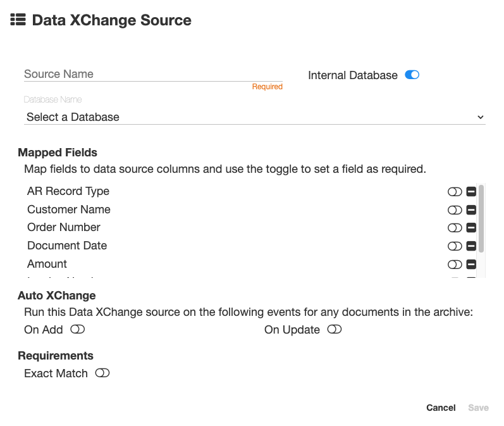Enable the On Add event toggle
The height and width of the screenshot is (426, 504).
point(77,329)
